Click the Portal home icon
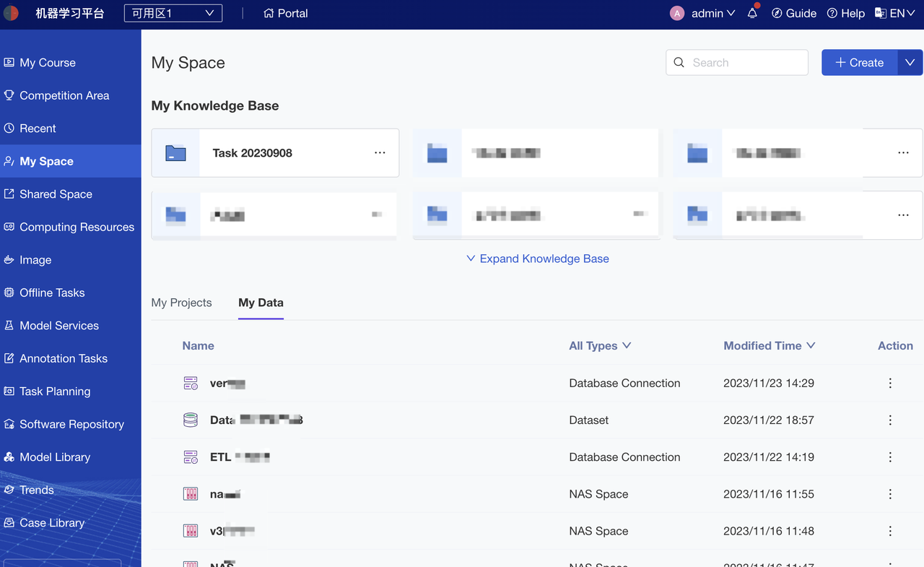This screenshot has width=924, height=567. point(269,13)
